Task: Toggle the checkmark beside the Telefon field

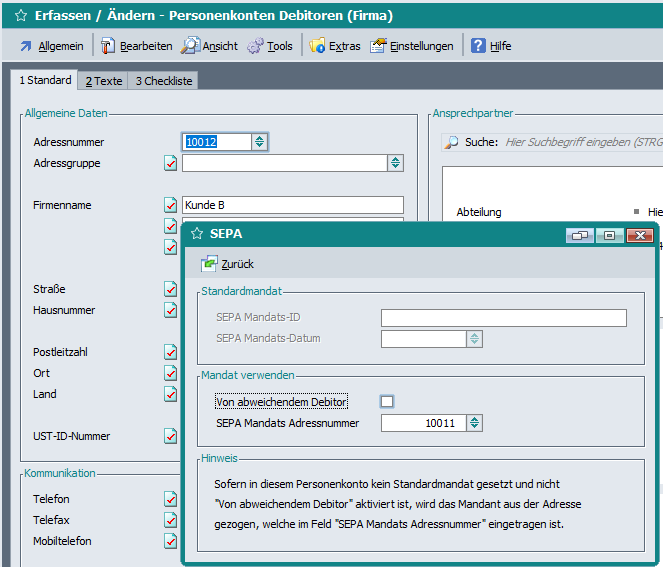Action: [x=170, y=499]
